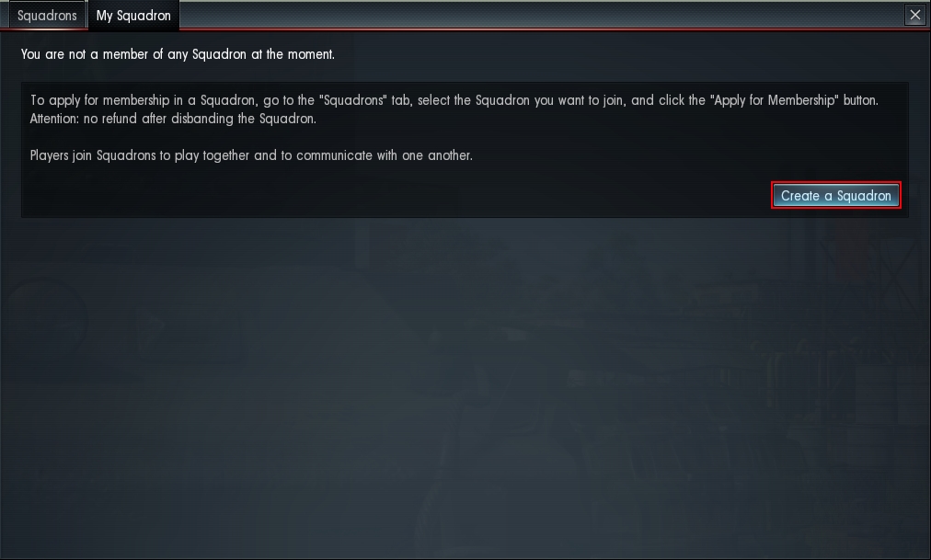Return to the leftmost Squadrons tab

click(47, 16)
